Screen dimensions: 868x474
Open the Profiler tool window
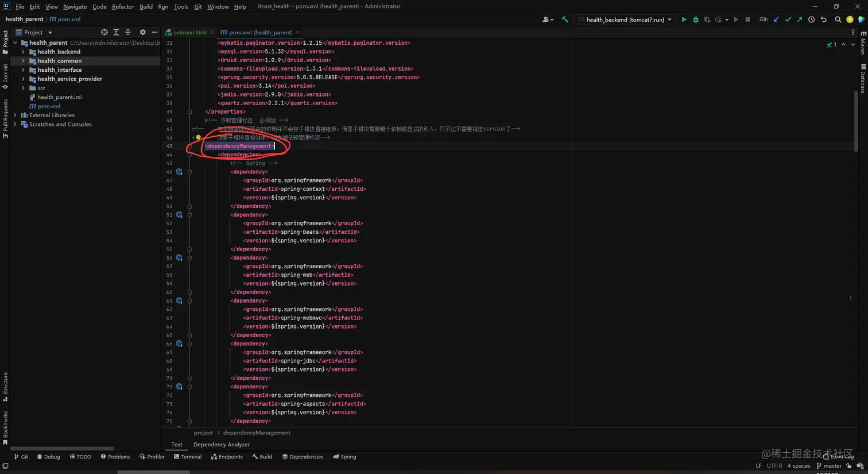pos(152,457)
